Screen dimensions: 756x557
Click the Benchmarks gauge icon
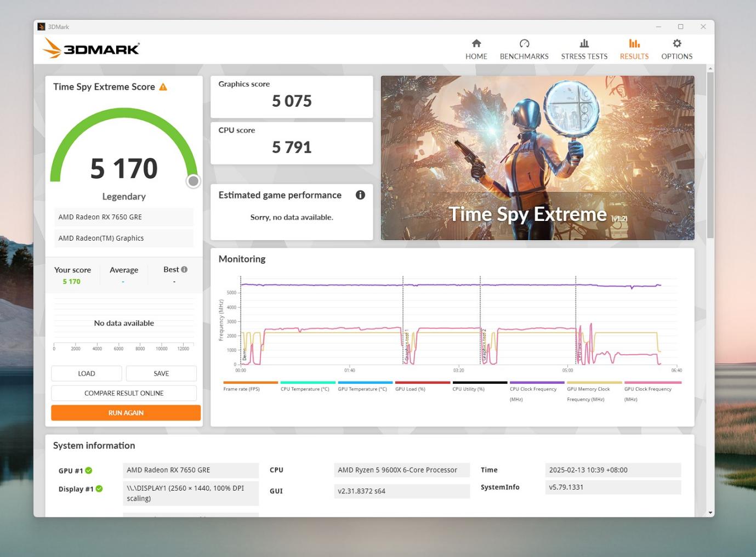(524, 43)
